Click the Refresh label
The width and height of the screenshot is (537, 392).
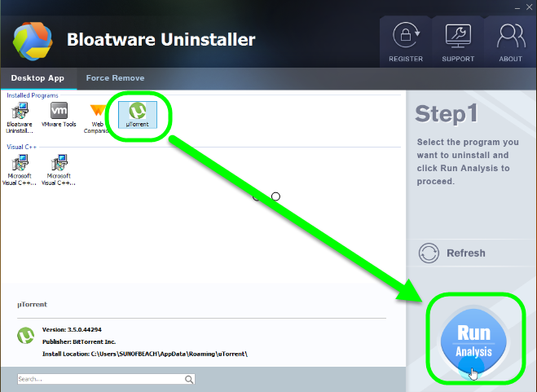(x=466, y=253)
